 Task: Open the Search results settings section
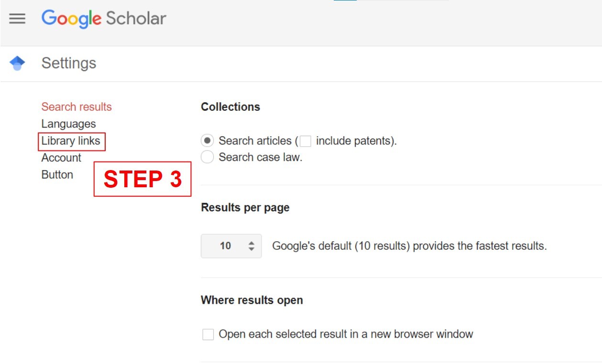[x=77, y=107]
